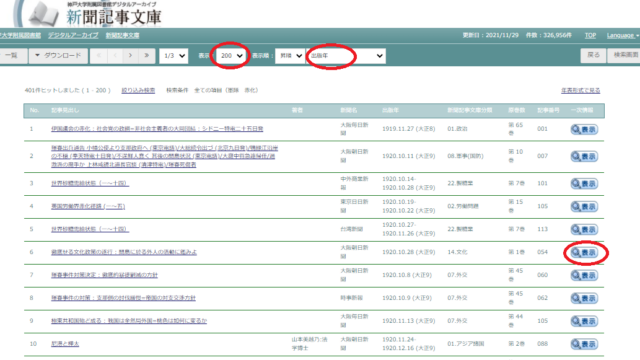Open the 表示 view button for row 9

pyautogui.click(x=584, y=321)
